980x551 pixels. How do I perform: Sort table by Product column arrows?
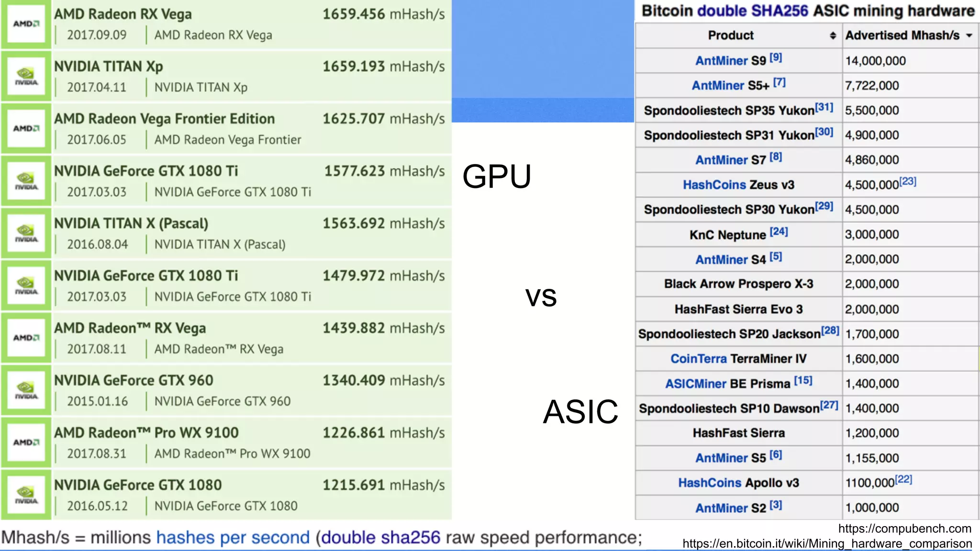point(833,35)
